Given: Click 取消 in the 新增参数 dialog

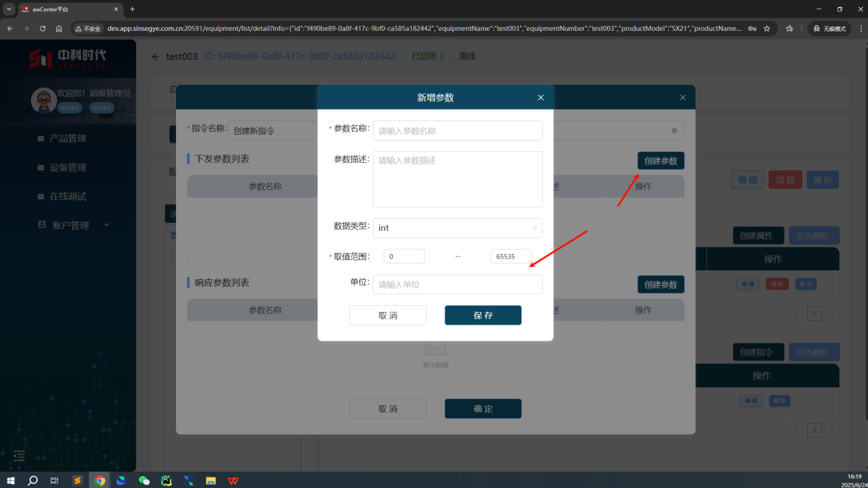Looking at the screenshot, I should click(x=388, y=316).
